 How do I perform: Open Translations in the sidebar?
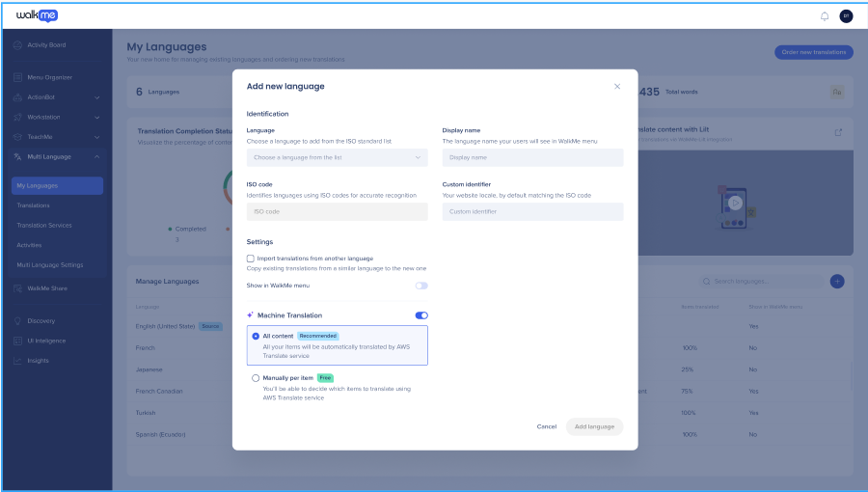pos(34,205)
